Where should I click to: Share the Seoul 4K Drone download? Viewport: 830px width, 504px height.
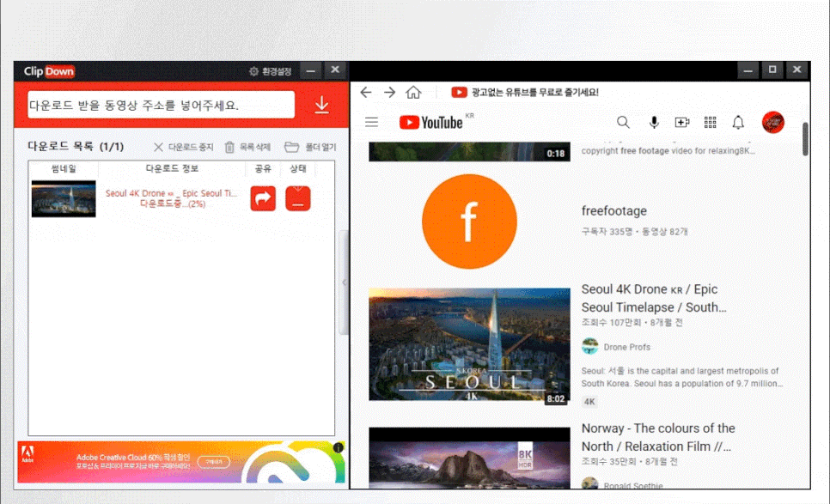263,198
